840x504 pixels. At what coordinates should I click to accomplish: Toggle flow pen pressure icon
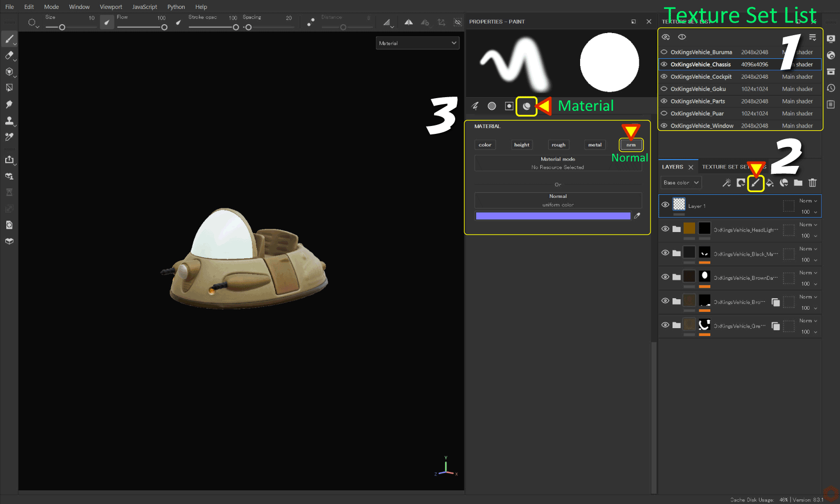click(x=178, y=22)
